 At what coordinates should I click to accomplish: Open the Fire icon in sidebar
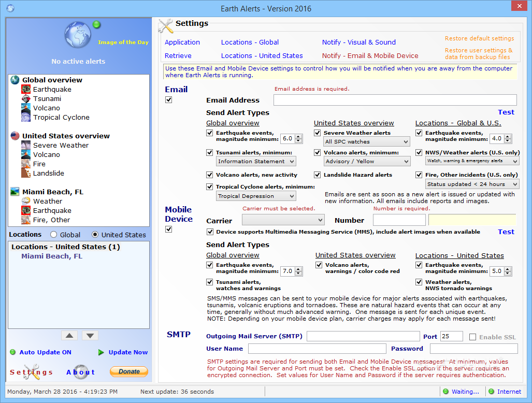tap(26, 164)
